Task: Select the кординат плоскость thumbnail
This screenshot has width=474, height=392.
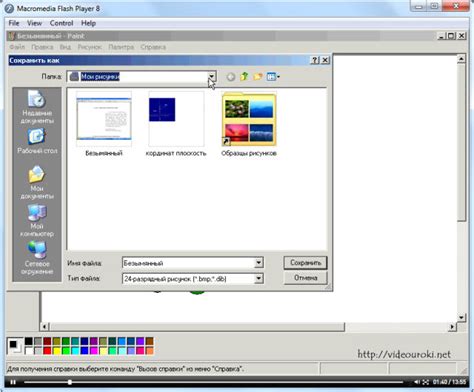Action: tap(176, 124)
